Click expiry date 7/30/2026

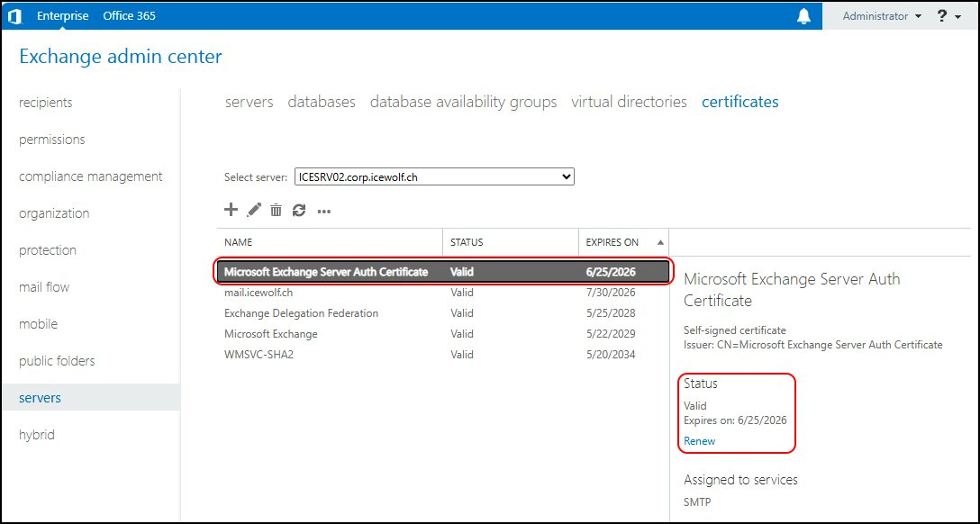(611, 293)
